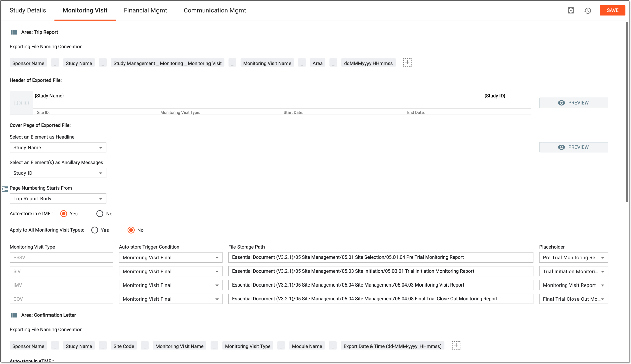Add naming element to Confirmation Letter convention
Image resolution: width=631 pixels, height=364 pixels.
(x=456, y=345)
